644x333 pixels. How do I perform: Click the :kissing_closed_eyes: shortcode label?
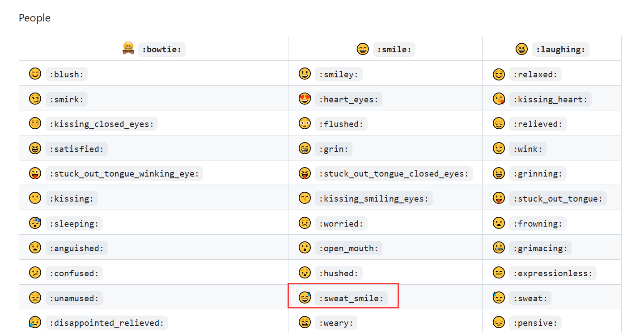coord(102,124)
